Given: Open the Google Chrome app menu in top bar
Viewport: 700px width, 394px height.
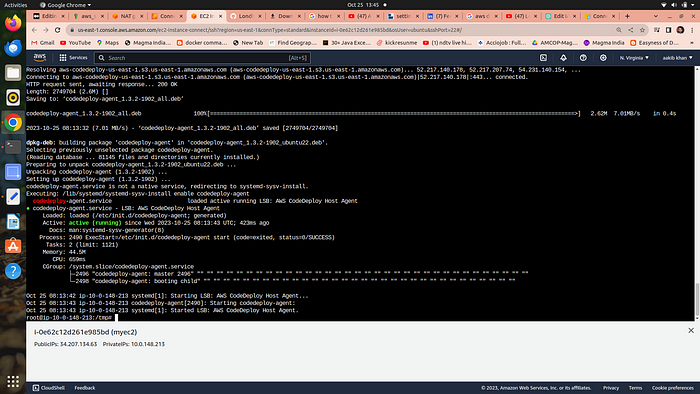Looking at the screenshot, I should click(x=65, y=5).
